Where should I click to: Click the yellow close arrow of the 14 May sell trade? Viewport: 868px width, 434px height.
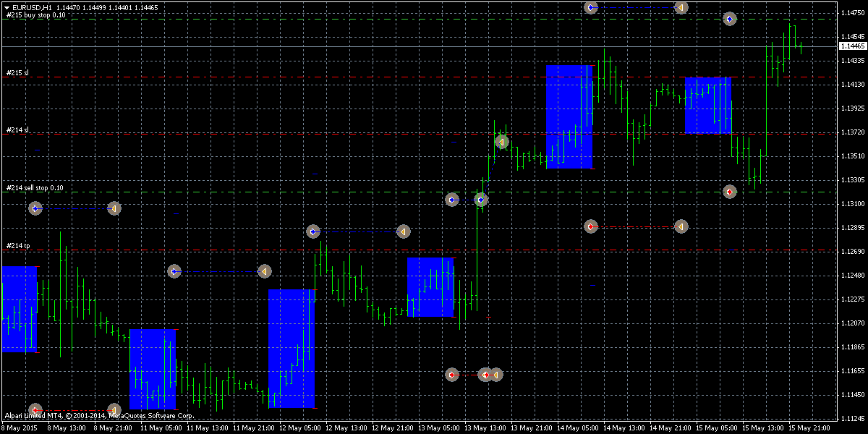point(681,226)
